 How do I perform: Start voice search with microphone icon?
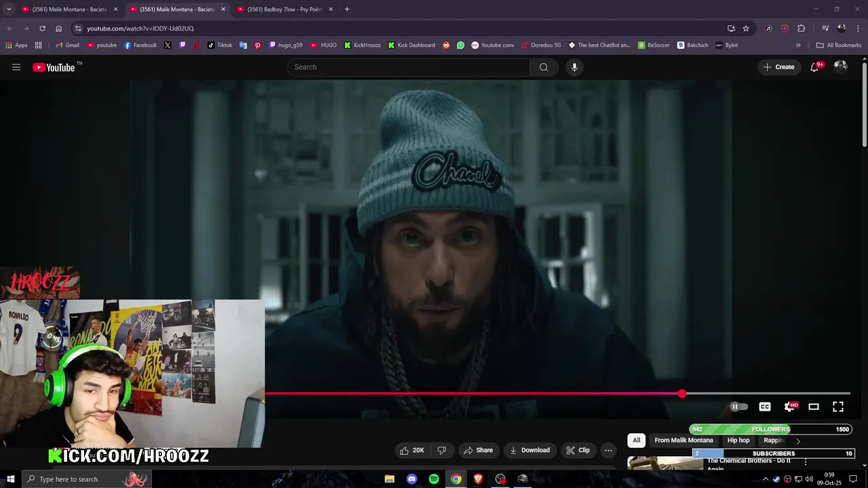point(574,67)
